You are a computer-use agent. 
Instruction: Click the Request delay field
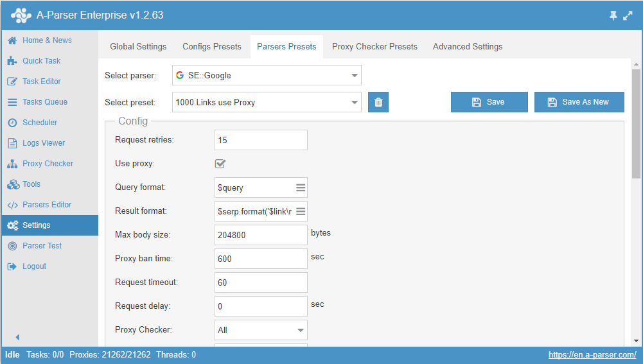(x=261, y=306)
